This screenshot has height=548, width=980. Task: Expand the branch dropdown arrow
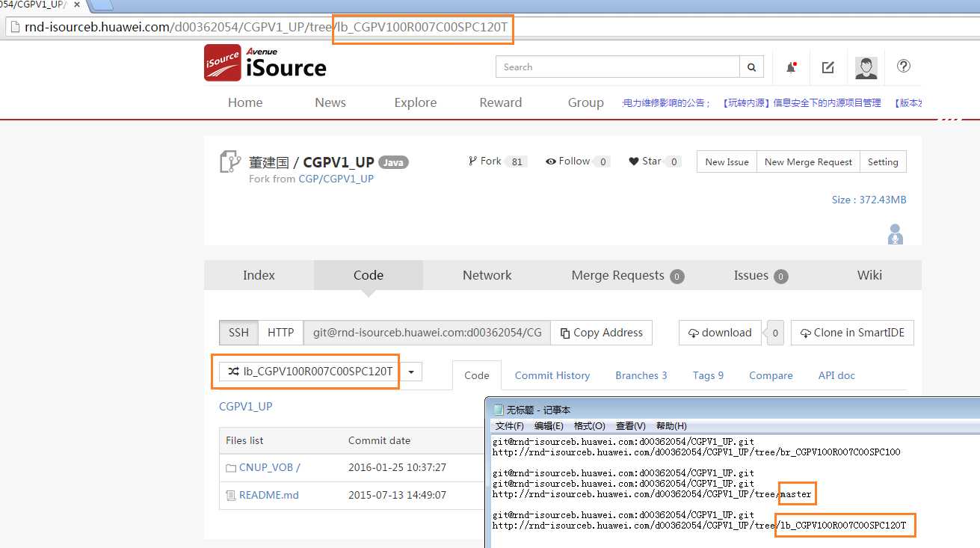tap(411, 372)
